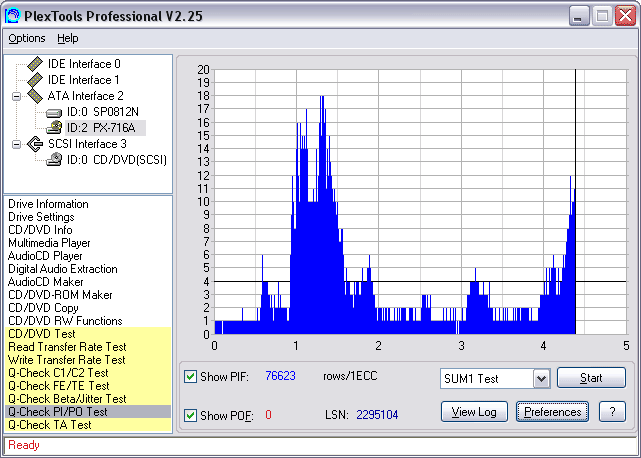
Task: Open Drive Settings function
Action: pos(41,217)
